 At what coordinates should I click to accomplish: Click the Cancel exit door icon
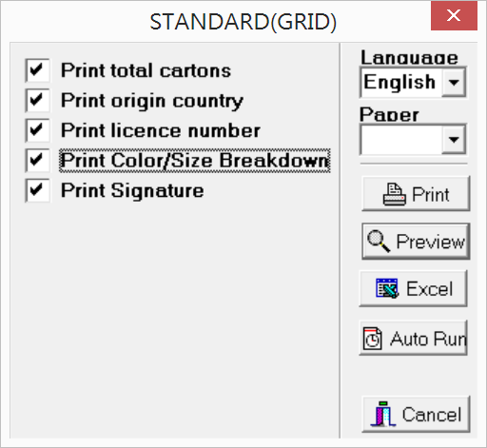[x=383, y=414]
